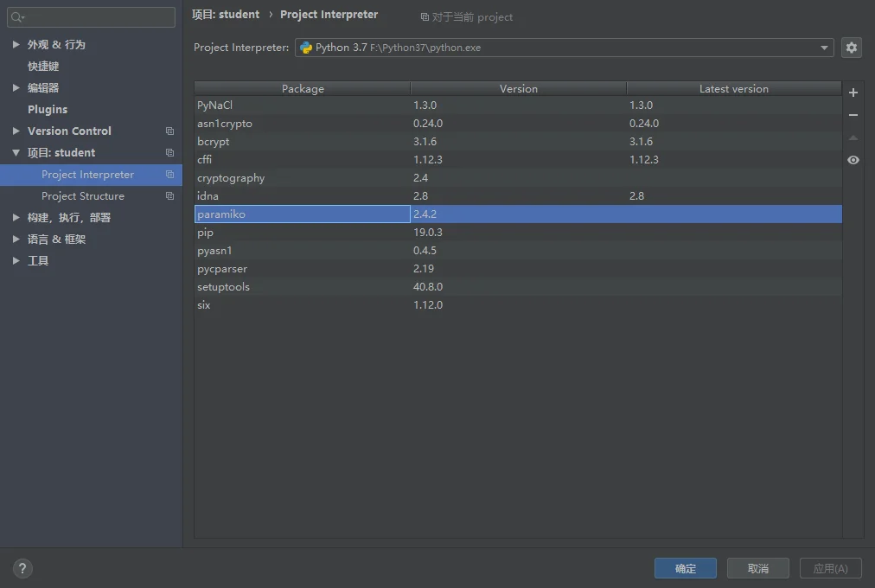Open the Project Interpreter dropdown arrow
Screen dimensions: 875x588
click(824, 48)
